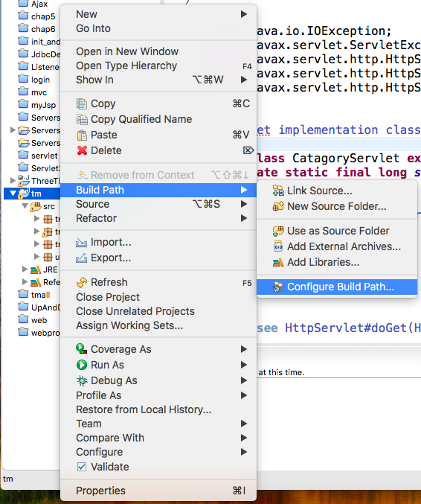Select Configure Build Path option
Screen dimensions: 421x504
pyautogui.click(x=337, y=287)
